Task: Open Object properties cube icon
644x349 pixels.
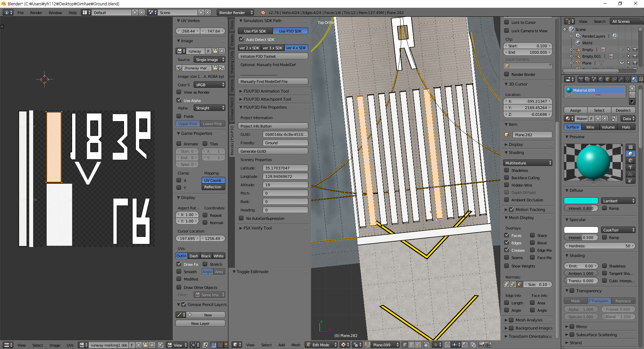Action: click(607, 80)
